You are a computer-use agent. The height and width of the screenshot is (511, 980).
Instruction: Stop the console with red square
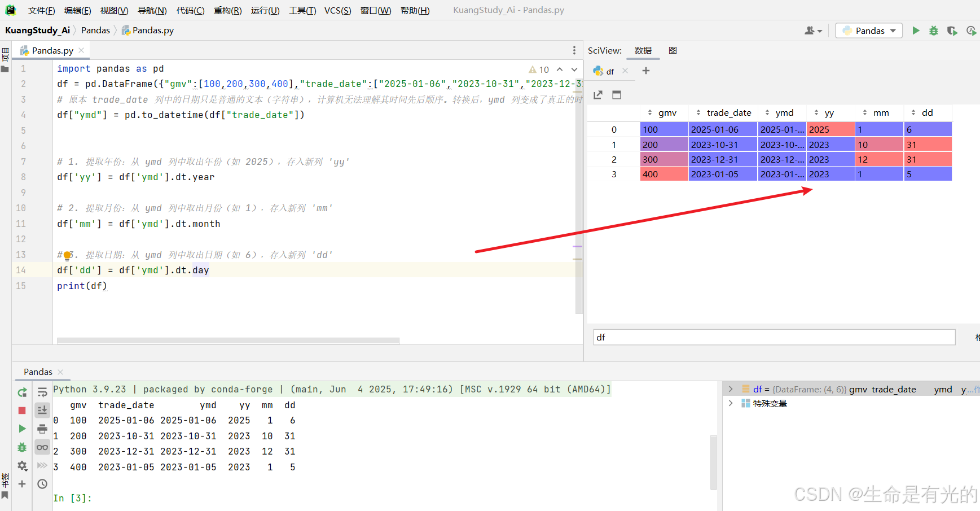[22, 410]
